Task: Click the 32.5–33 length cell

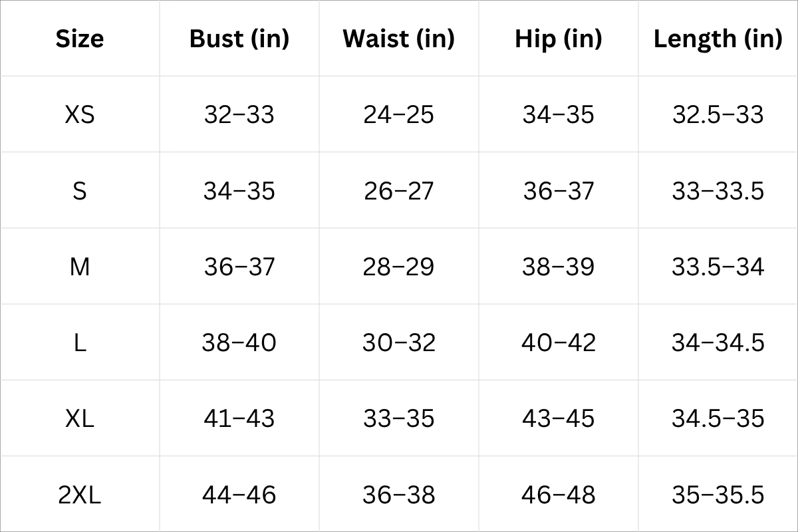Action: pyautogui.click(x=718, y=114)
